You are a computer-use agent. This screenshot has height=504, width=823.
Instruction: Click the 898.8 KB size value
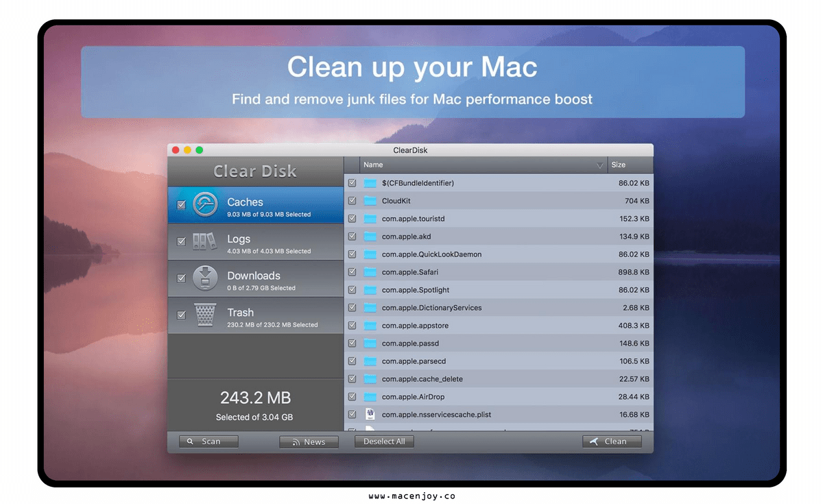633,272
